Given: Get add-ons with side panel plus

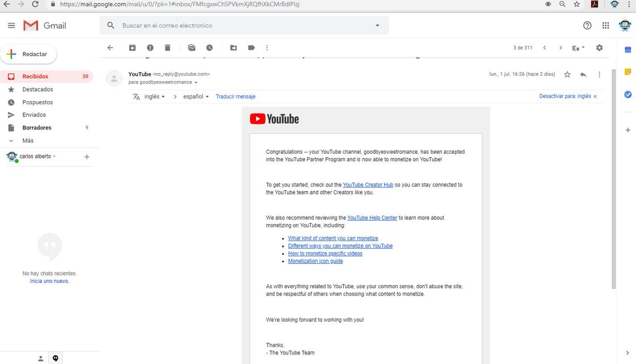Looking at the screenshot, I should point(628,130).
